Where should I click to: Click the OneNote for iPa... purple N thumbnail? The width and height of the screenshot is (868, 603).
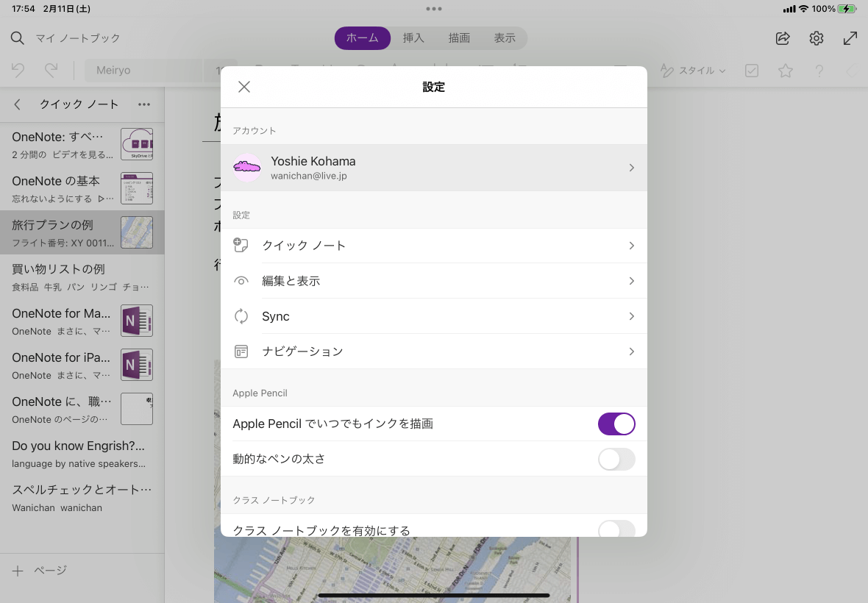pyautogui.click(x=137, y=365)
